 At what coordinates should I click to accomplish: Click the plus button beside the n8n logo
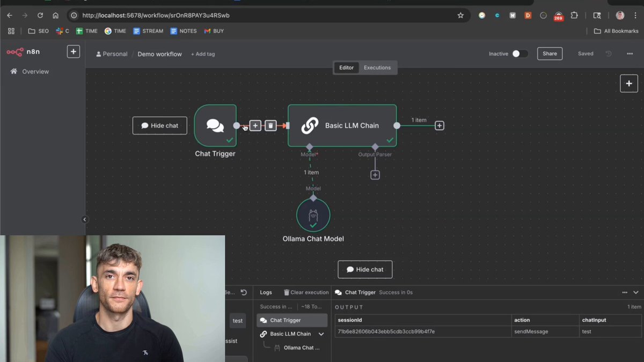coord(74,51)
